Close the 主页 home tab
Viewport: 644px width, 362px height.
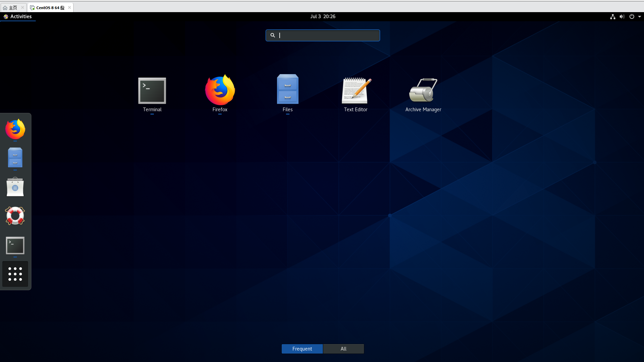click(23, 7)
